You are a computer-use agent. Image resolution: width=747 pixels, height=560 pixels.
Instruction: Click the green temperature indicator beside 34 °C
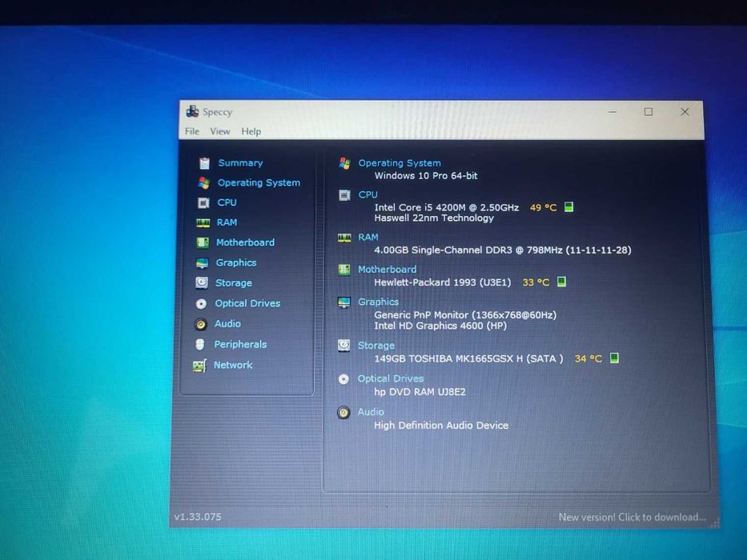pyautogui.click(x=615, y=358)
